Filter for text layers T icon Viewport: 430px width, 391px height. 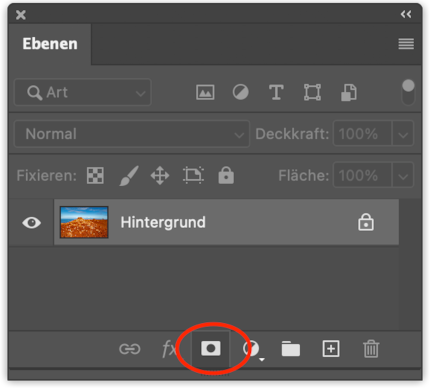276,92
